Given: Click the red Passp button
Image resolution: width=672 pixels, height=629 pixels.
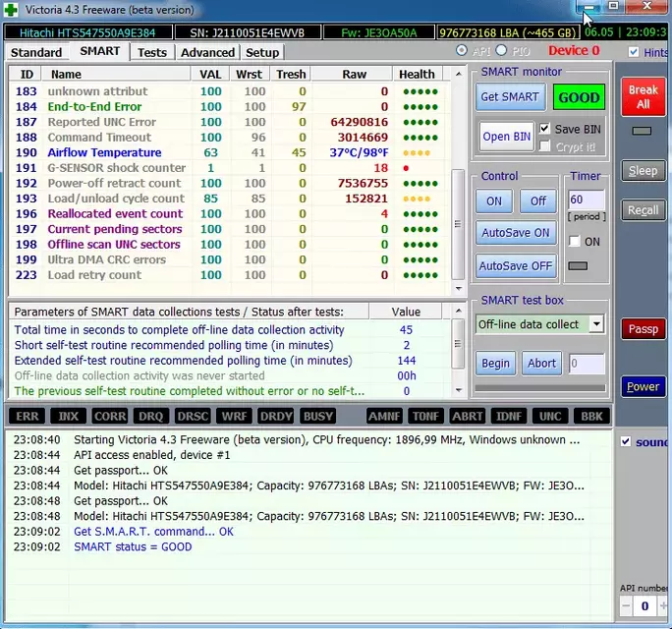Looking at the screenshot, I should point(643,329).
